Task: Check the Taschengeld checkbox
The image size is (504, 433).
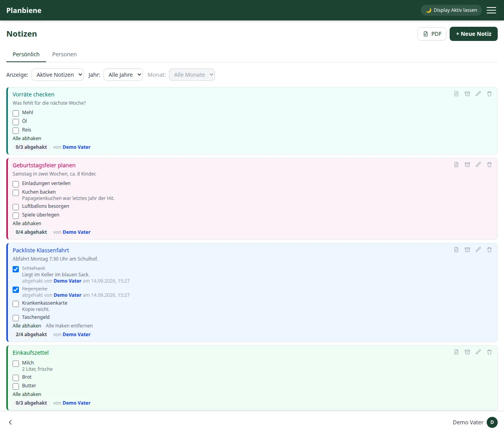Action: [x=16, y=318]
